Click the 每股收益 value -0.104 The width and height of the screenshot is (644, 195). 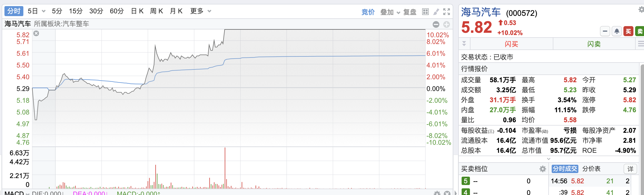tap(507, 131)
